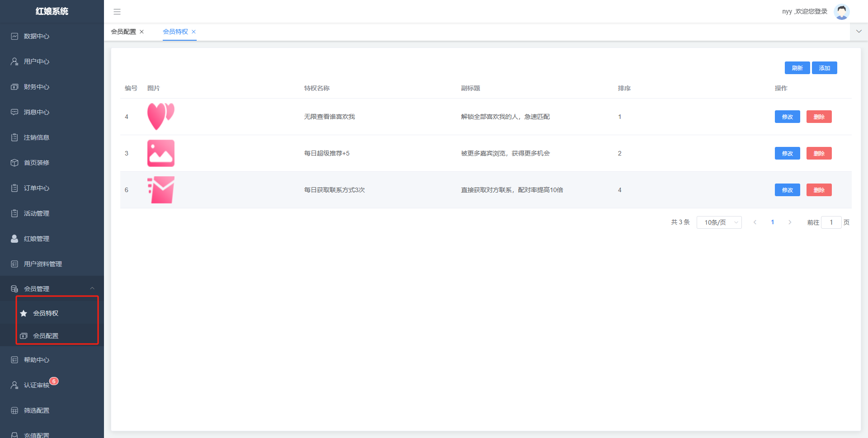Click the 红娘管理 person icon
Screen dimensions: 868x438
tap(14, 239)
